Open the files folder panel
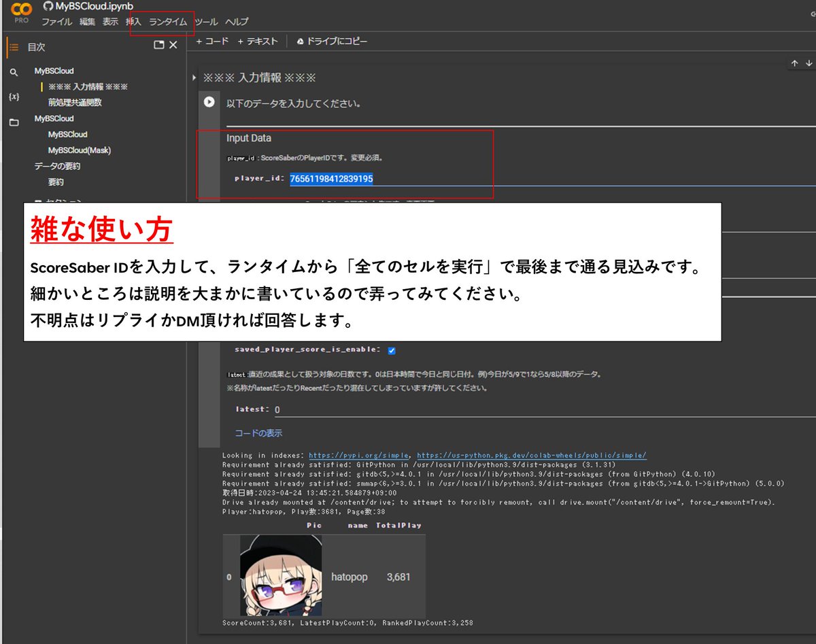 (14, 122)
